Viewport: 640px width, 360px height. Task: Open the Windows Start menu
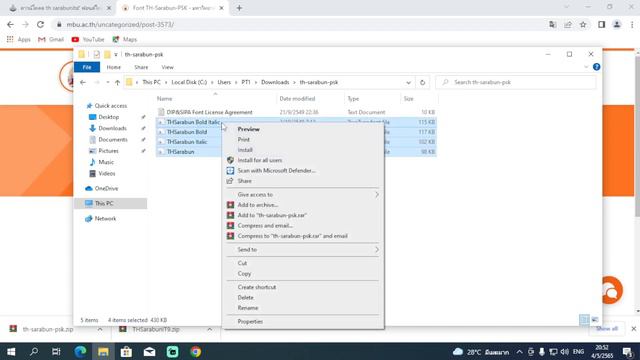pos(11,351)
